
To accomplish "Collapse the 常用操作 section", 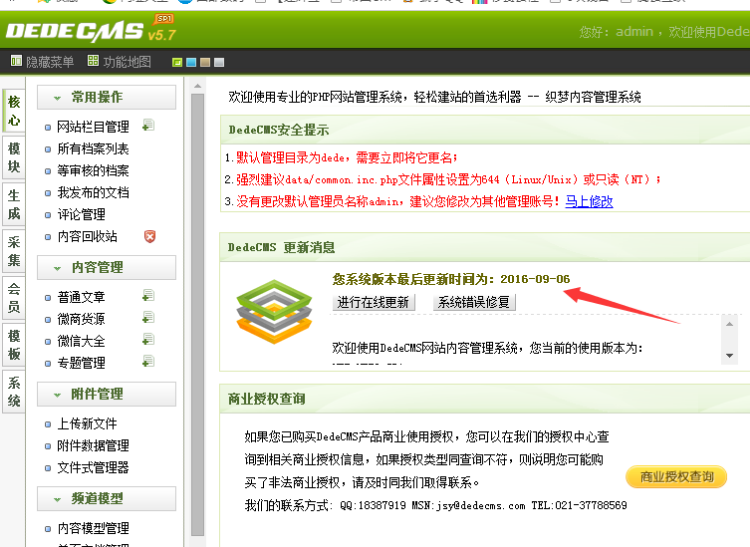I will 106,98.
